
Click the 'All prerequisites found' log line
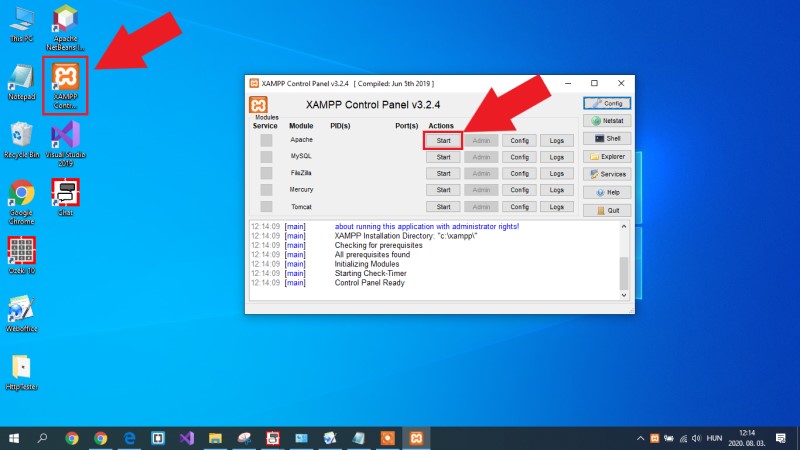(x=372, y=255)
